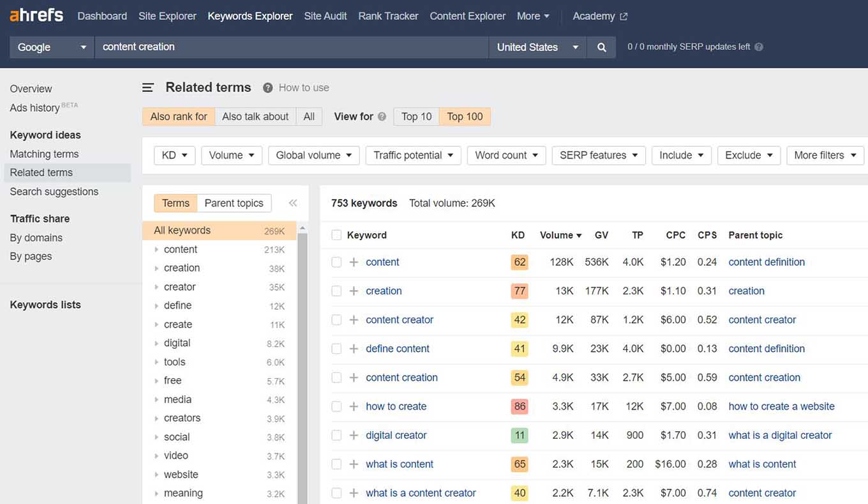Check the 'content creator' row checkbox
Viewport: 868px width, 504px height.
(x=336, y=319)
